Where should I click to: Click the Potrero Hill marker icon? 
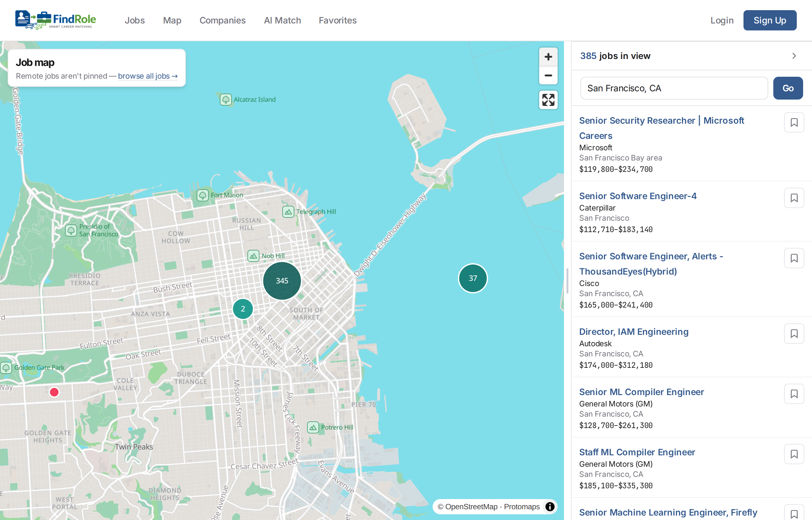313,427
